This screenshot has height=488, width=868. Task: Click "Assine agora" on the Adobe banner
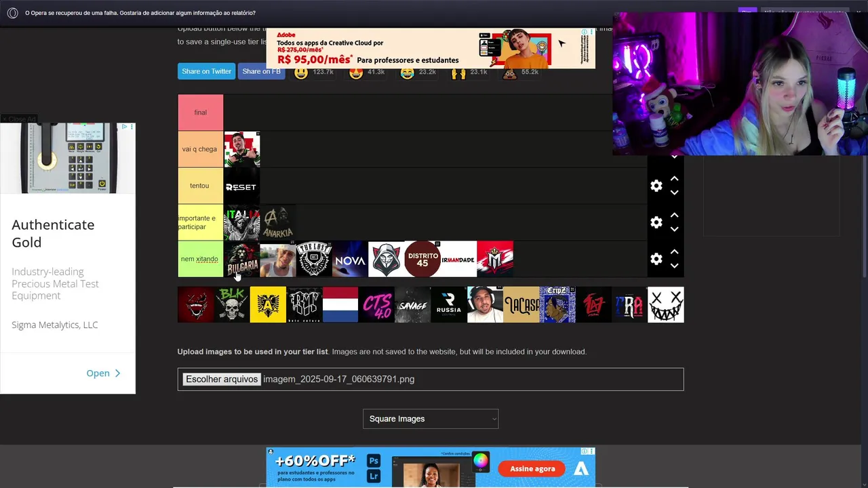(x=532, y=468)
